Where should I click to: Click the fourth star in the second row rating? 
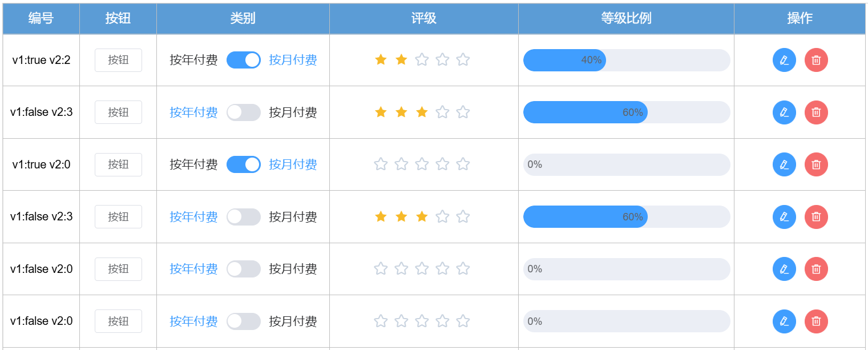[442, 112]
